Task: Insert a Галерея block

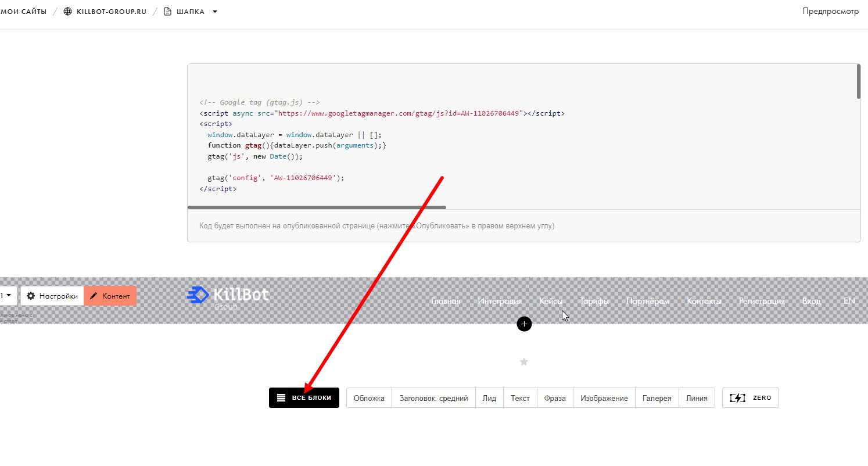Action: (657, 398)
